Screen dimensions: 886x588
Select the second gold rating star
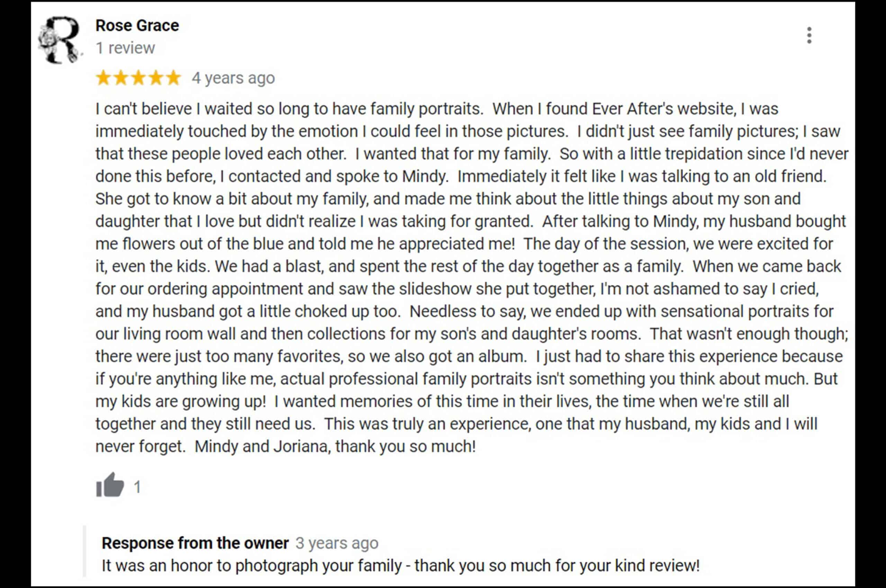coord(121,78)
